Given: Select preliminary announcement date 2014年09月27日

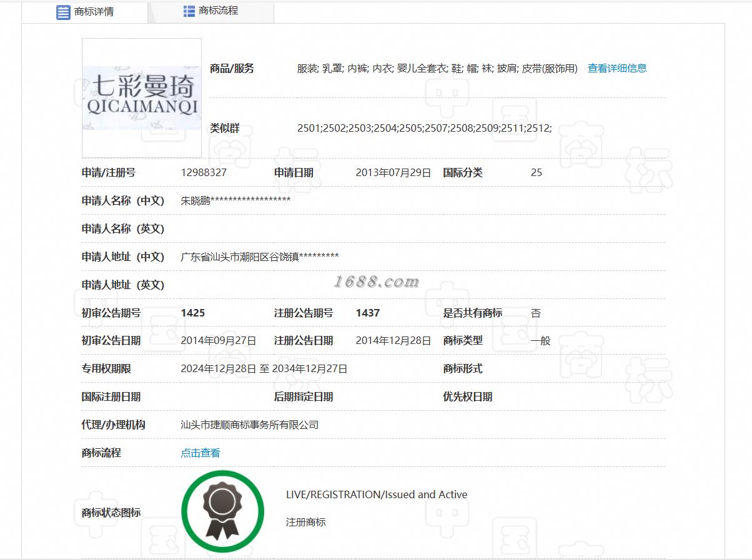Looking at the screenshot, I should pos(219,341).
